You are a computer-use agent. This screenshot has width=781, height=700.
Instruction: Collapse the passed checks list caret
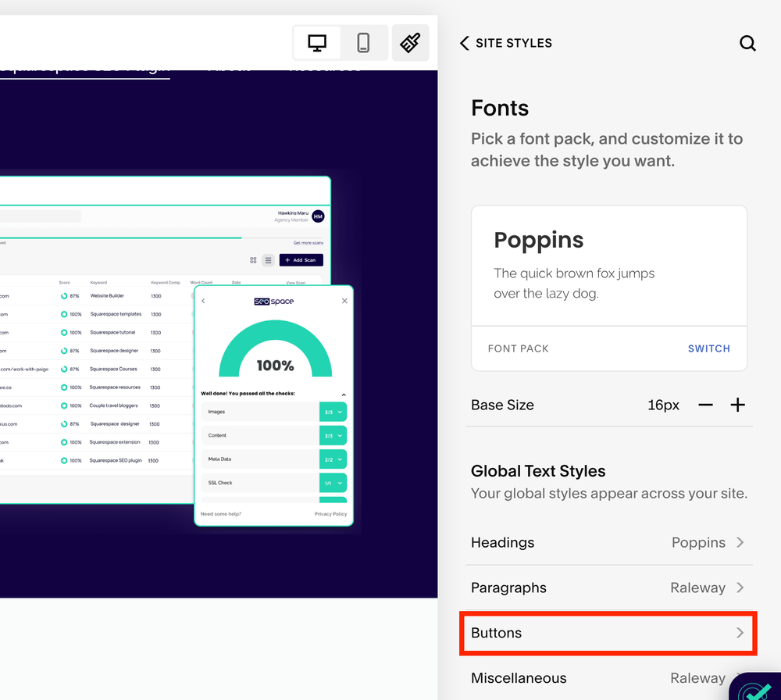click(344, 395)
